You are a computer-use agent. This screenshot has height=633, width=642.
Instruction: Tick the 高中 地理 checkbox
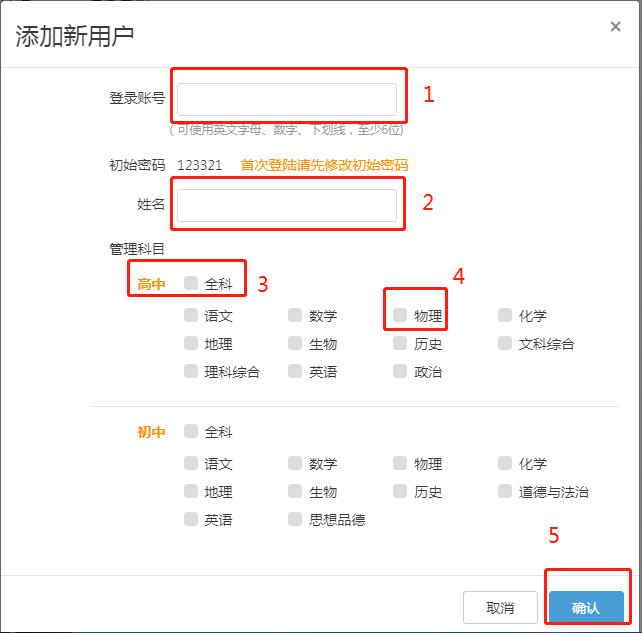pyautogui.click(x=191, y=344)
